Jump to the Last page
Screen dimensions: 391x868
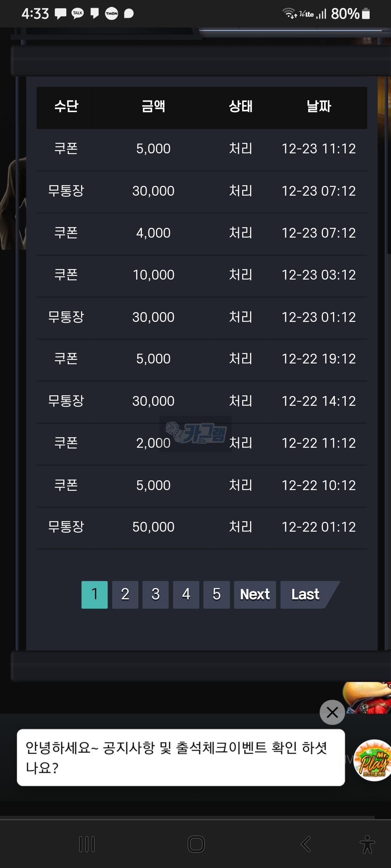[x=306, y=595]
